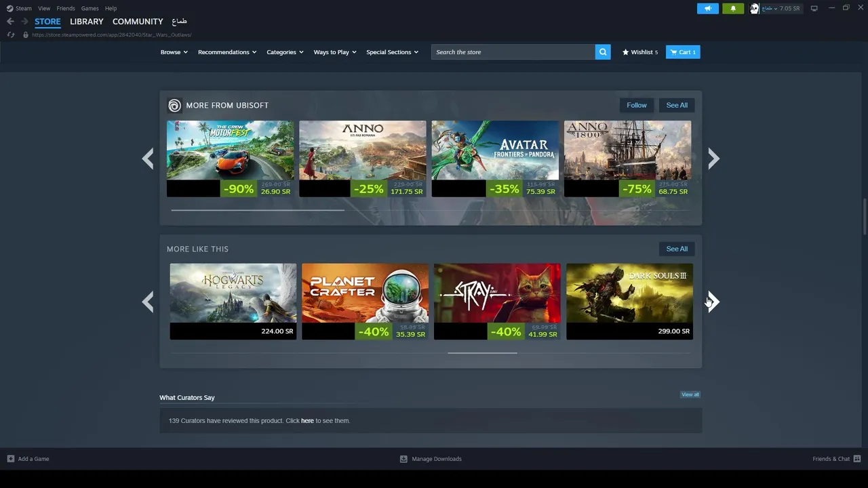This screenshot has width=868, height=488.
Task: Click View all curators button
Action: pos(690,394)
